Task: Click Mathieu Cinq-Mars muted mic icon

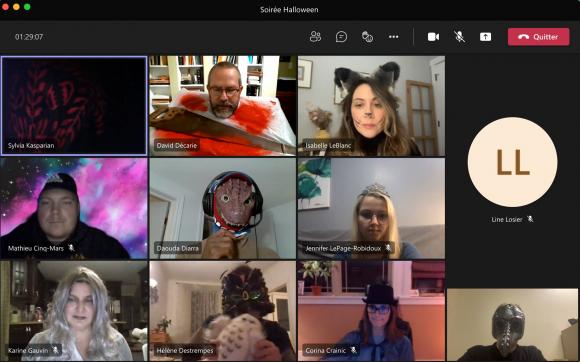Action: click(x=71, y=248)
